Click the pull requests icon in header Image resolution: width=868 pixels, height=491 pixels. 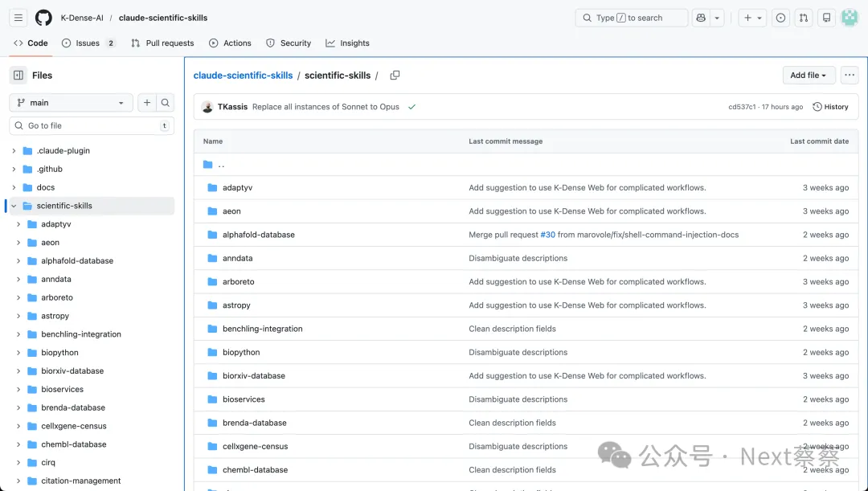pos(803,18)
